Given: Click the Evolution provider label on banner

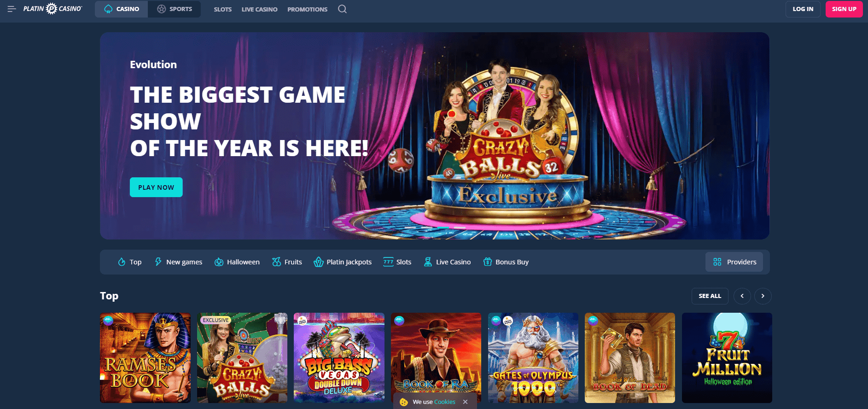Looking at the screenshot, I should tap(153, 64).
